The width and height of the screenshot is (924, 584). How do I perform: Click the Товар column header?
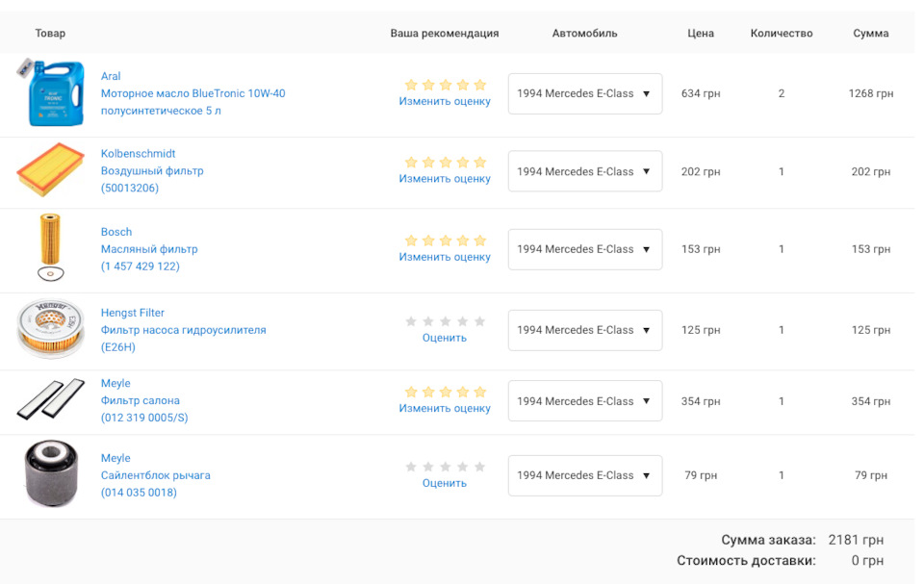click(x=50, y=33)
